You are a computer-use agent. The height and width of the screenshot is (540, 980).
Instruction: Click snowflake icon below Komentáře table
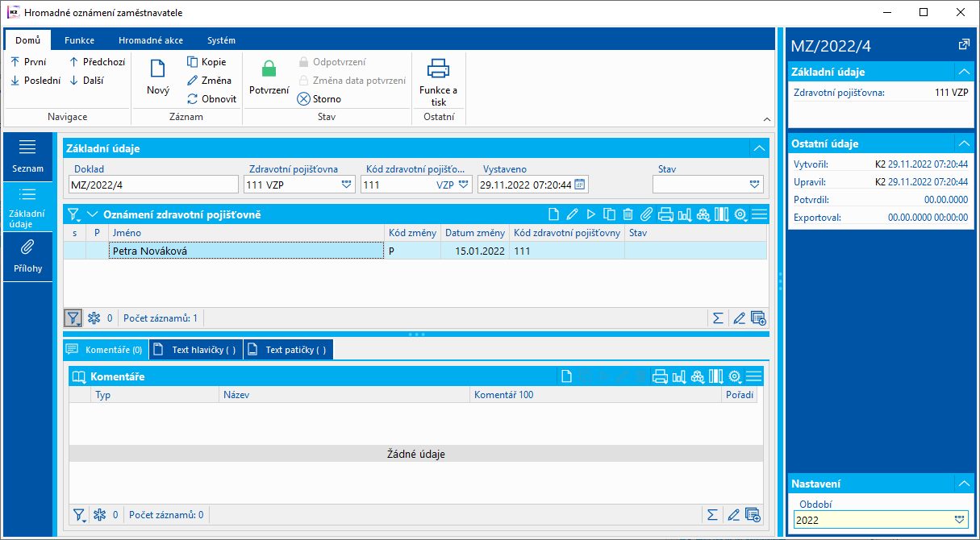[101, 514]
